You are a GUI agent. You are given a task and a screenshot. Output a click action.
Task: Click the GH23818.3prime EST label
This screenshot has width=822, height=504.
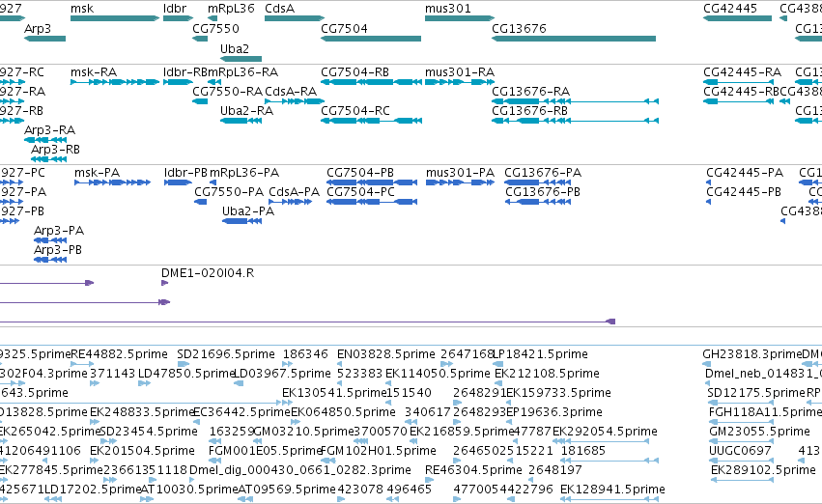coord(751,354)
